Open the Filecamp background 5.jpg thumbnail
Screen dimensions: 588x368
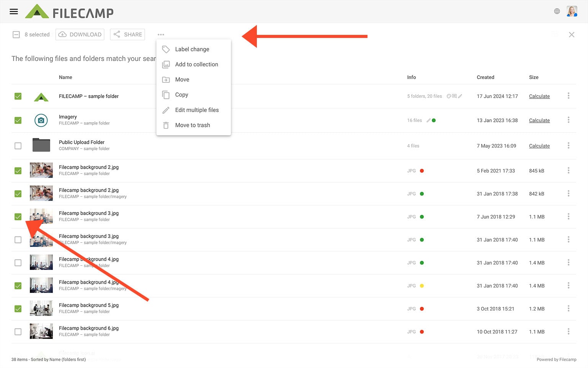click(x=41, y=308)
